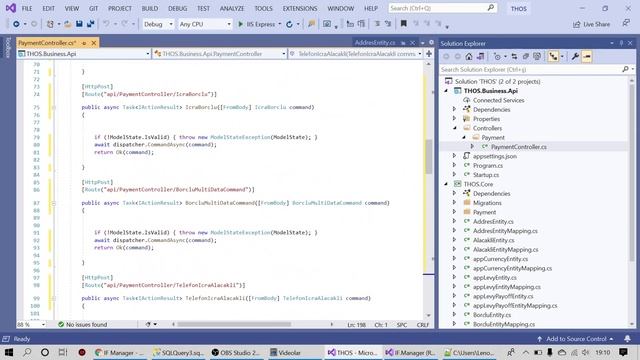The width and height of the screenshot is (640, 360).
Task: Open the Any CPU platform dropdown
Action: click(204, 24)
